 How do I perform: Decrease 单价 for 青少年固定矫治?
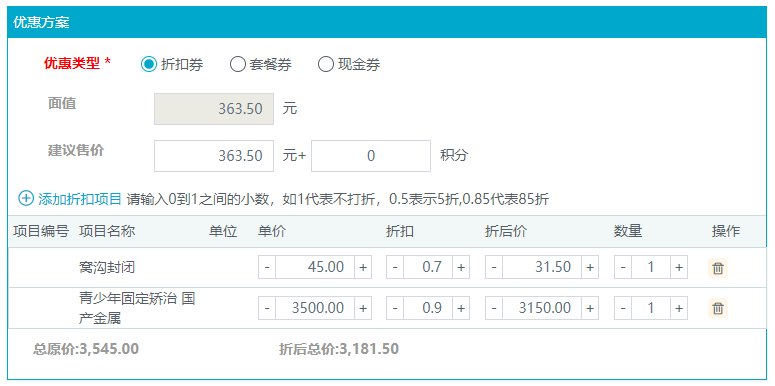click(267, 308)
